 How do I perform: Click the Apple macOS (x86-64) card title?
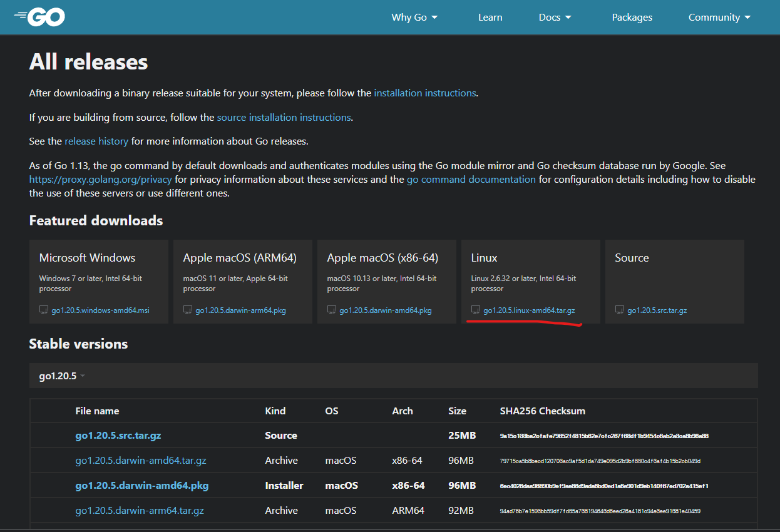pos(382,258)
